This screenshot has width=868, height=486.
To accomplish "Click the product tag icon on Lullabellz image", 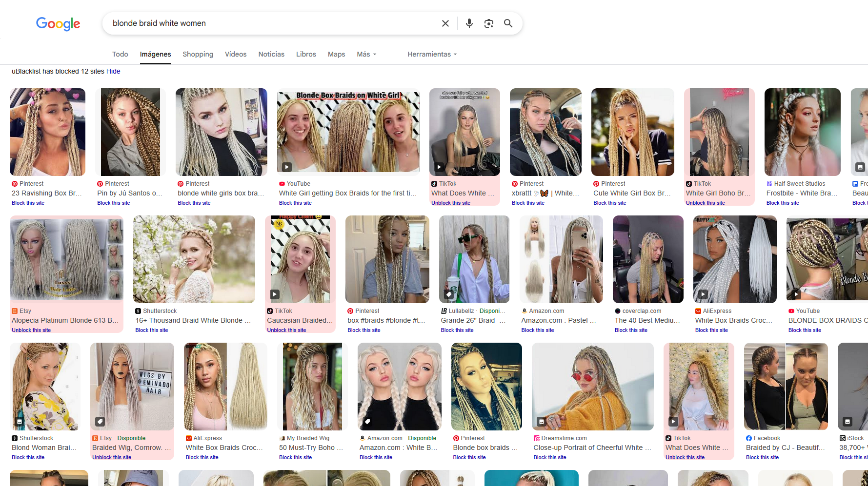I will pyautogui.click(x=449, y=294).
